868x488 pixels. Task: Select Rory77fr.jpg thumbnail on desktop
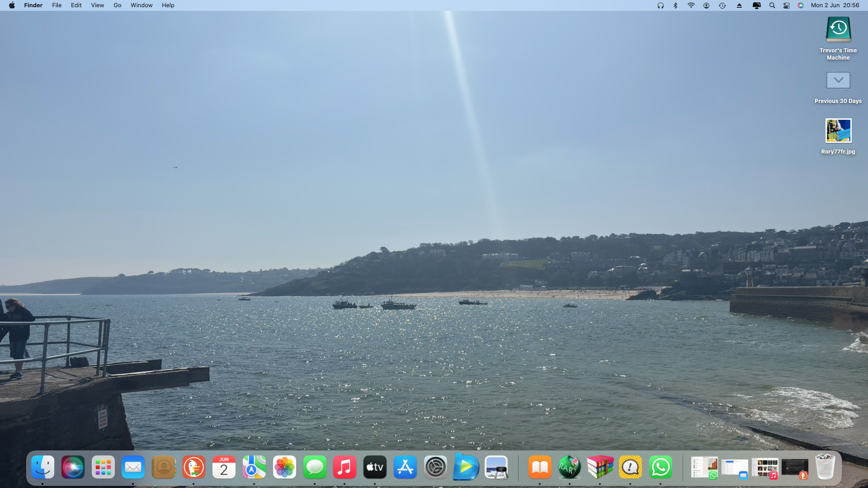838,131
